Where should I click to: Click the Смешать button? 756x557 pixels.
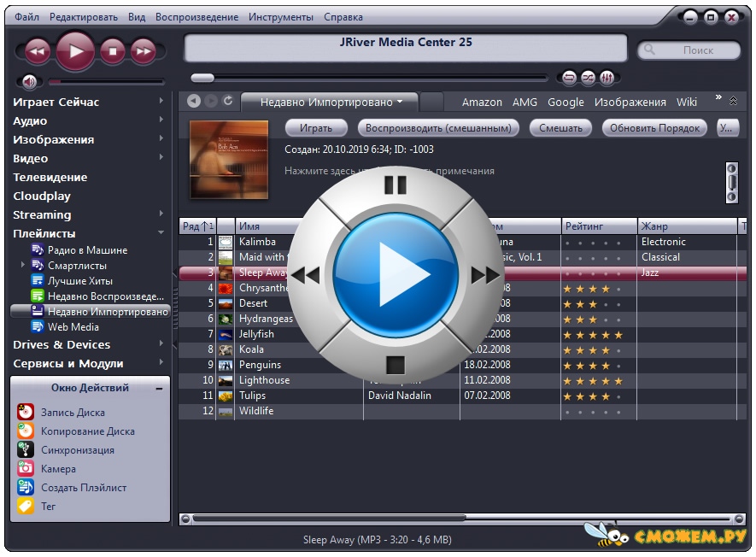tap(560, 128)
